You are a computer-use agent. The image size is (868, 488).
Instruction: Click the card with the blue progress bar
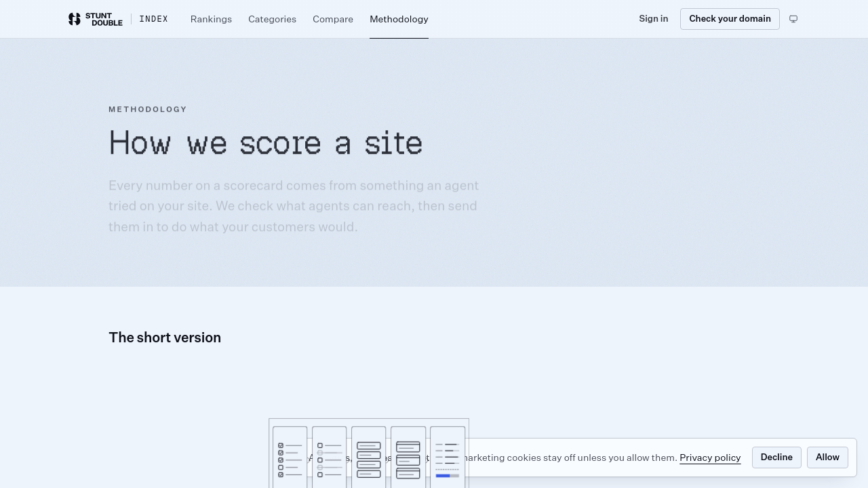click(x=448, y=457)
